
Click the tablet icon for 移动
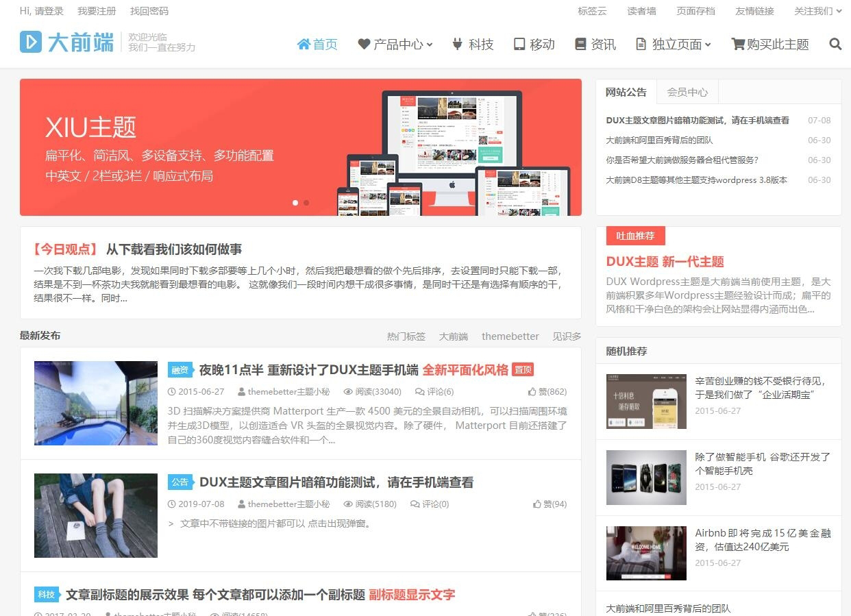[519, 45]
